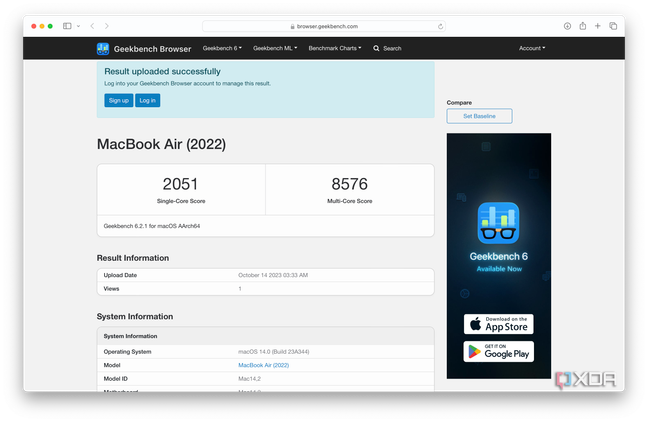The width and height of the screenshot is (648, 422).
Task: Open the Search nav item
Action: point(392,48)
